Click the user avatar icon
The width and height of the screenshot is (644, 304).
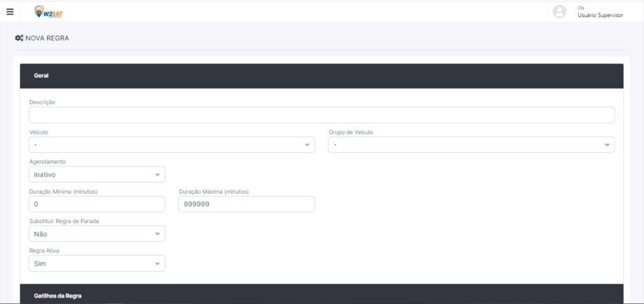pos(559,11)
